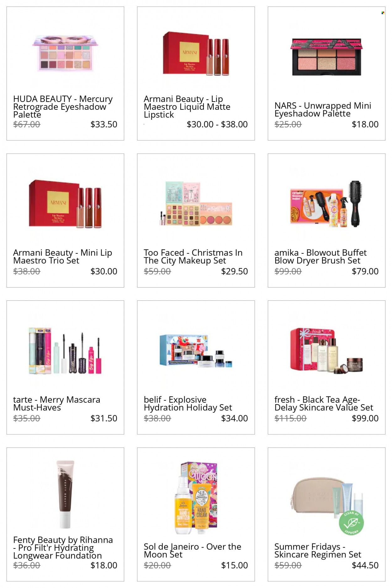The height and width of the screenshot is (588, 392).
Task: Open the Fenty Beauty Pro Filt'r foundation image
Action: click(x=65, y=495)
